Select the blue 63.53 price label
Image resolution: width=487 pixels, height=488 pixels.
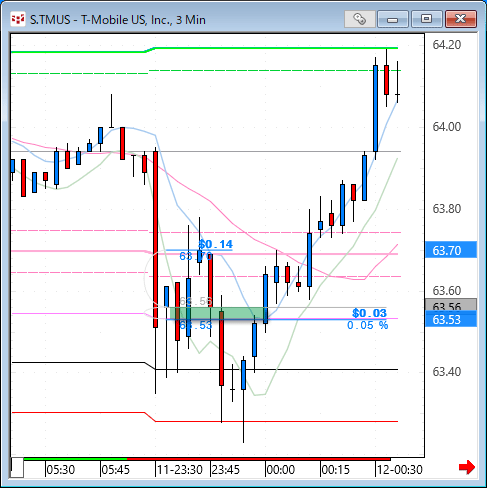coord(451,320)
